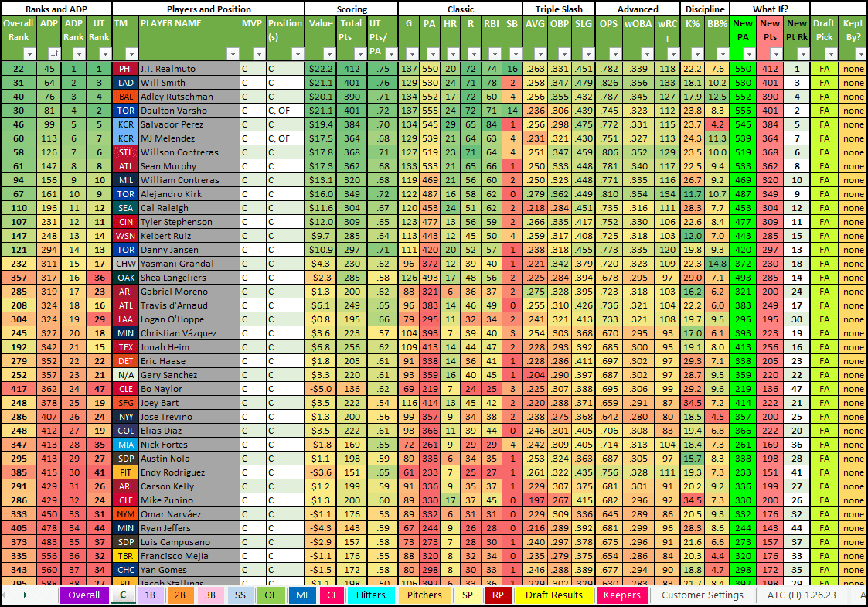Open the Keepers sheet tab
This screenshot has width=868, height=607.
(x=621, y=595)
